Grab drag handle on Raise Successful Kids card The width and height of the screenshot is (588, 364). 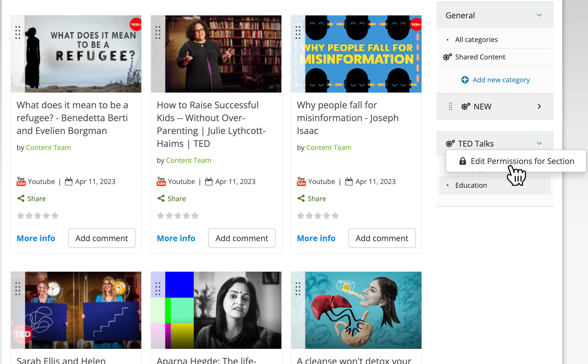pyautogui.click(x=158, y=32)
